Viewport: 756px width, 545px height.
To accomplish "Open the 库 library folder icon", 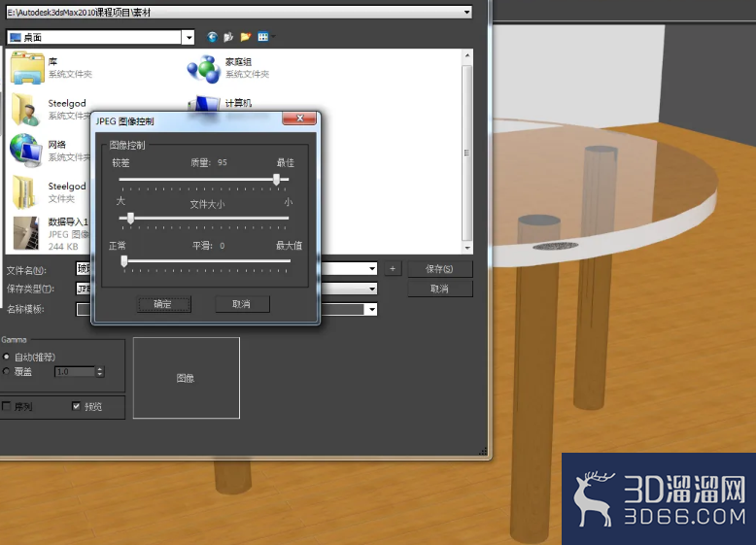I will click(x=27, y=68).
